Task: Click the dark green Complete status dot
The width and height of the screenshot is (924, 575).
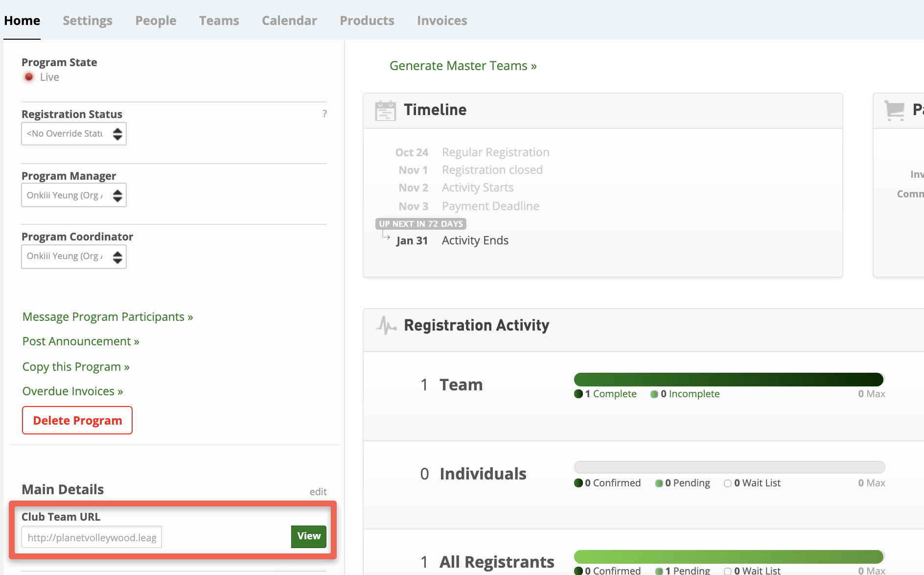Action: tap(579, 394)
